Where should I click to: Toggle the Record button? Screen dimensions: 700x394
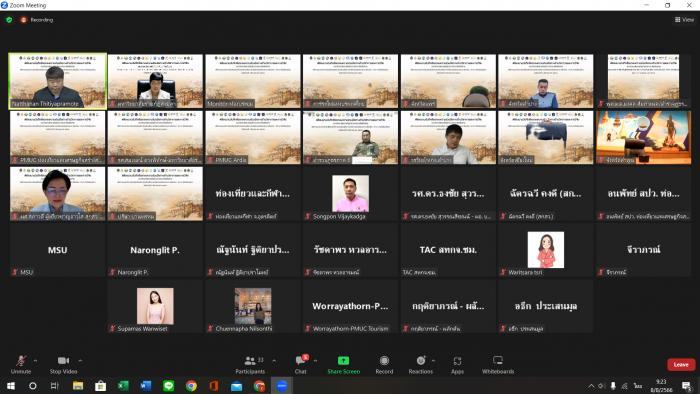pyautogui.click(x=384, y=361)
